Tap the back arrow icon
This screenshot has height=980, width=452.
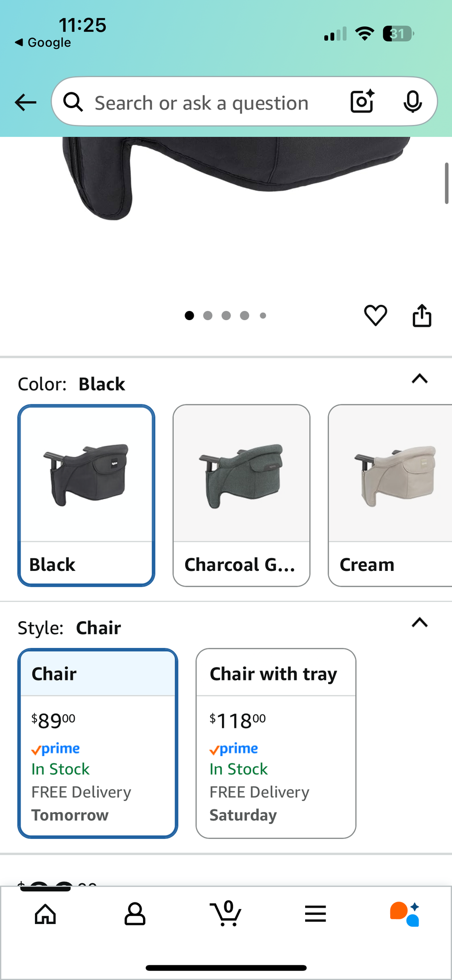[26, 102]
